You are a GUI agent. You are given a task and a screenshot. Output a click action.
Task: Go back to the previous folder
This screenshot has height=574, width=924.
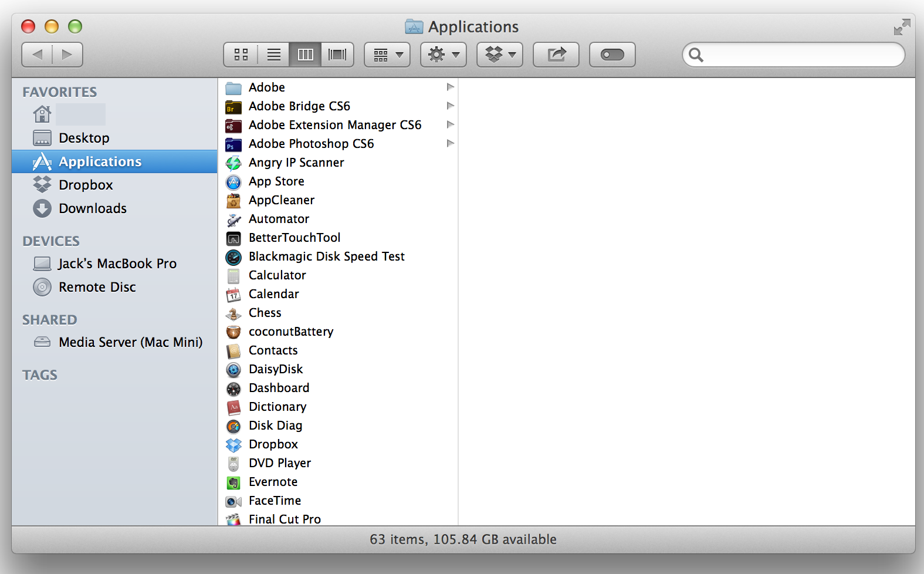click(38, 55)
